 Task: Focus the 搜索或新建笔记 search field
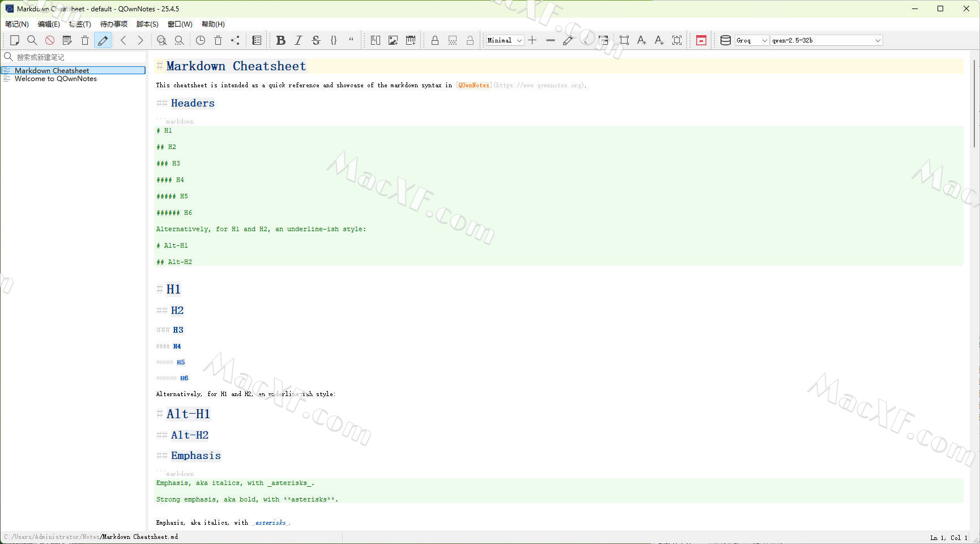[74, 57]
